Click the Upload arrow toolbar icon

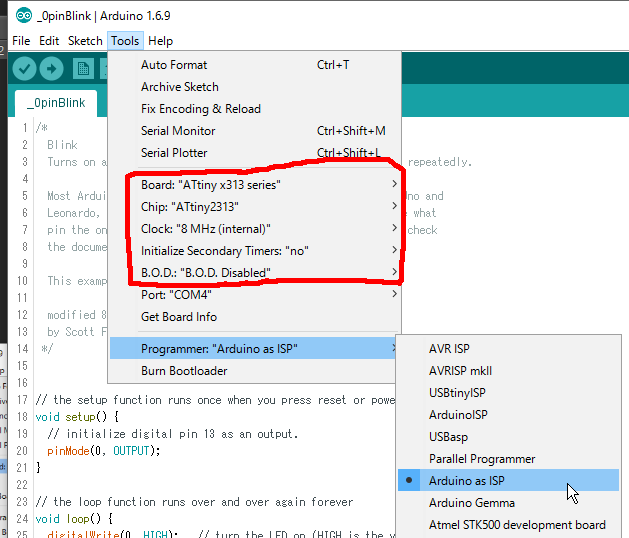(x=51, y=69)
